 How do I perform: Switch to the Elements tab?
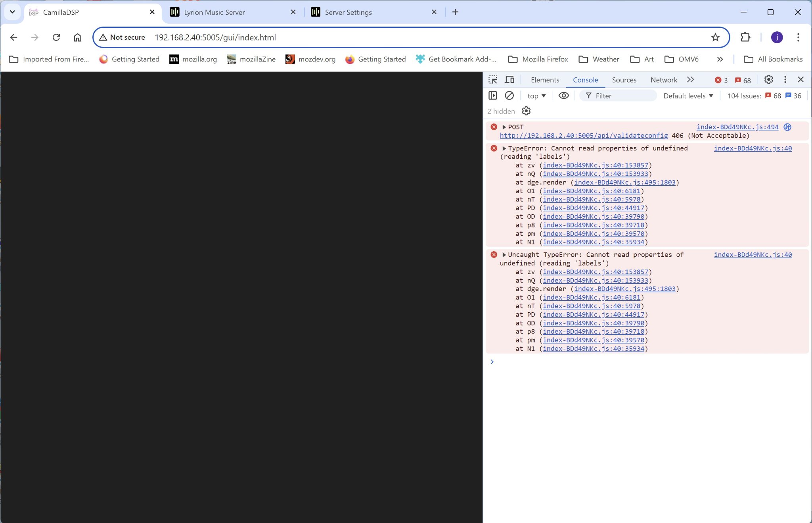(545, 80)
